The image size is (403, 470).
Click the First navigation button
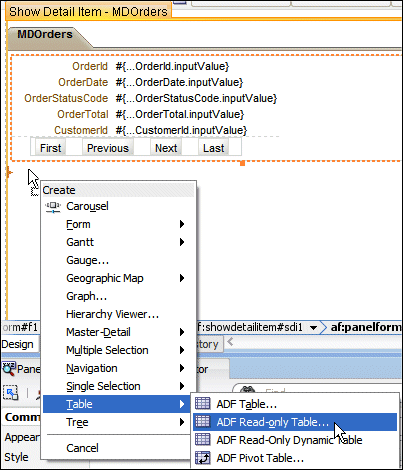click(51, 148)
